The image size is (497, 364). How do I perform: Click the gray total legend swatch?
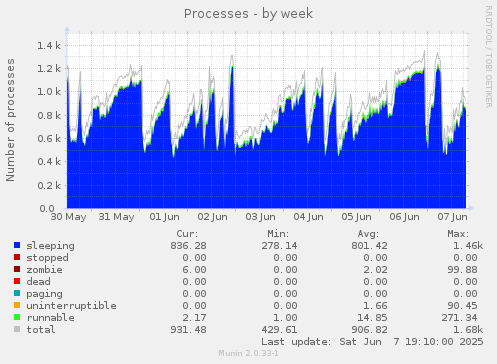click(x=17, y=329)
